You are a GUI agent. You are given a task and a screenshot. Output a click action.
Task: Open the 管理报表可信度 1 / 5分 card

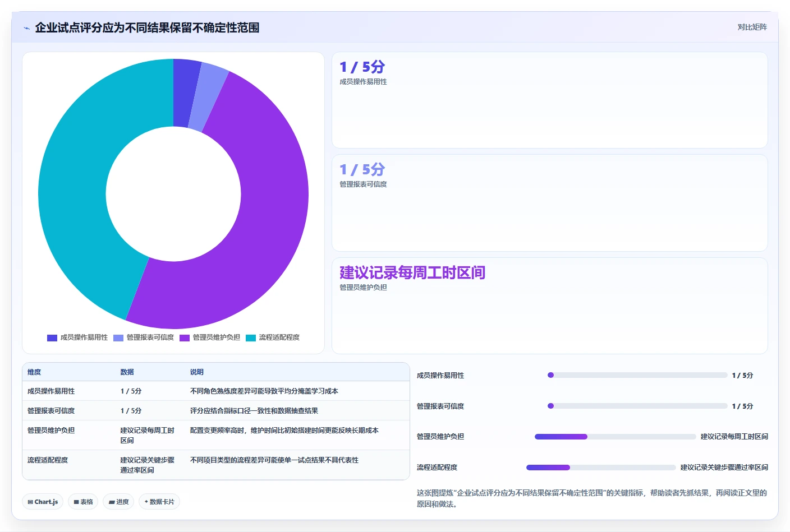point(550,203)
